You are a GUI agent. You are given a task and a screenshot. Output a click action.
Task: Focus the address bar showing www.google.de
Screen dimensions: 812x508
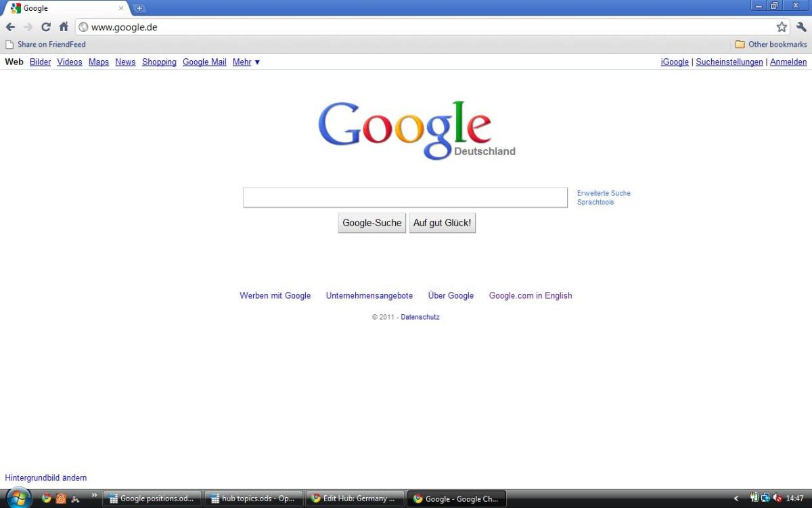(433, 27)
